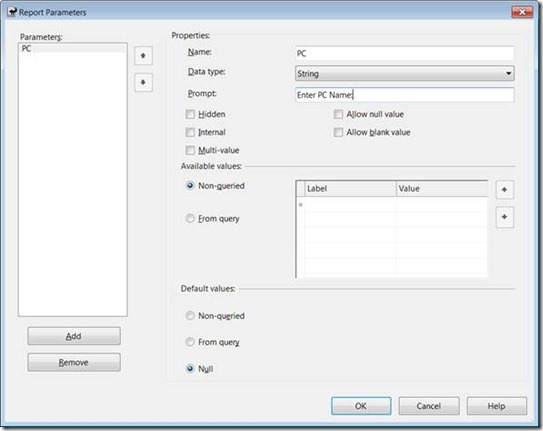Image resolution: width=543 pixels, height=431 pixels.
Task: Click into the Prompt text field
Action: click(405, 95)
